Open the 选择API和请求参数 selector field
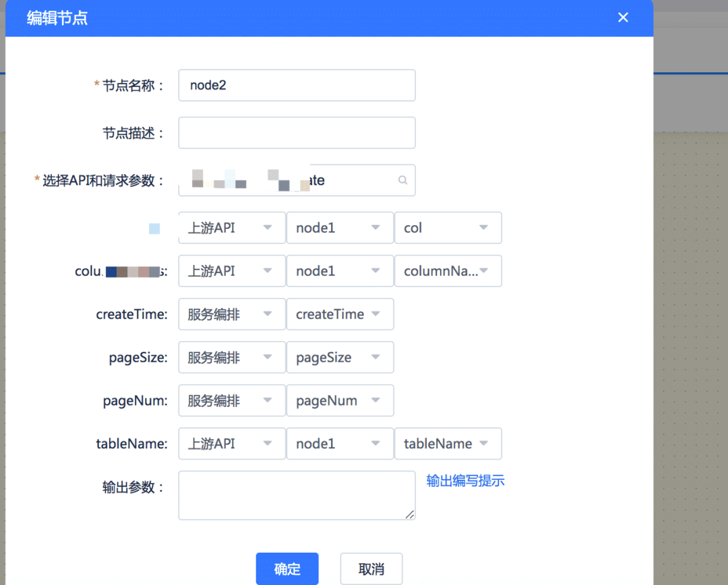 pos(297,180)
